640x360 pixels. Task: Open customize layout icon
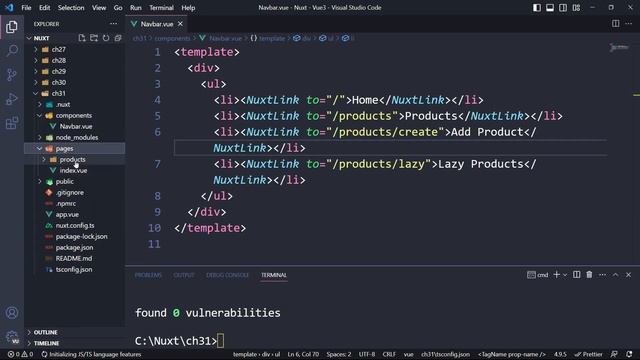tap(576, 7)
